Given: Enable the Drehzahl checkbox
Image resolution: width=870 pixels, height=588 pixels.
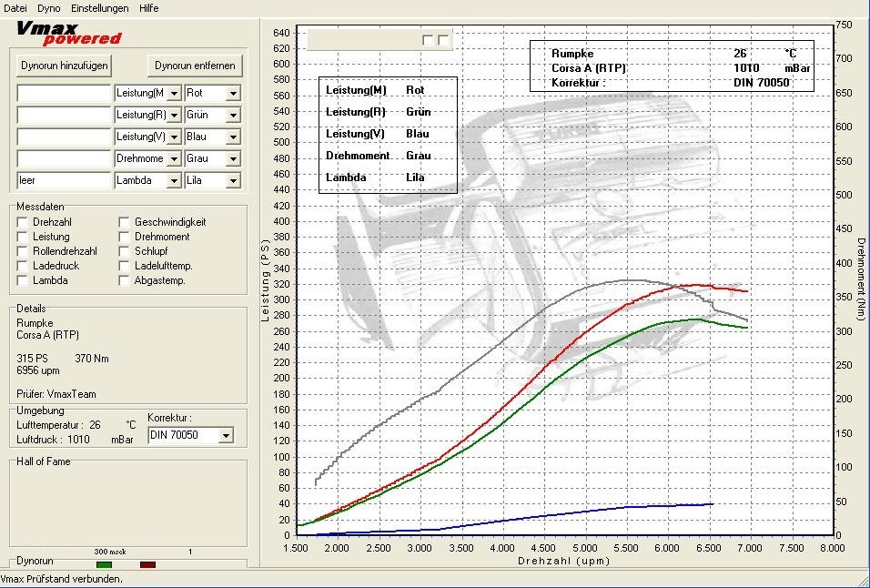Looking at the screenshot, I should pyautogui.click(x=23, y=222).
